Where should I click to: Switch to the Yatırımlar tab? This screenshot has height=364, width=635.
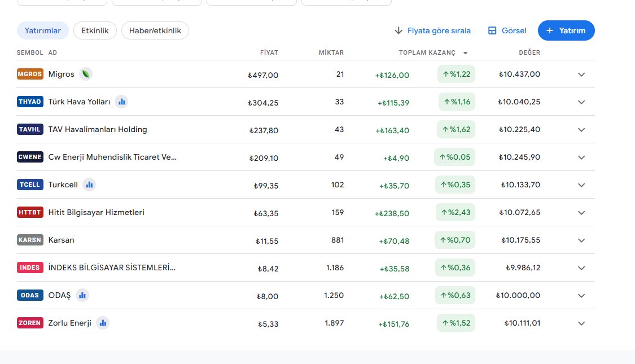tap(42, 31)
